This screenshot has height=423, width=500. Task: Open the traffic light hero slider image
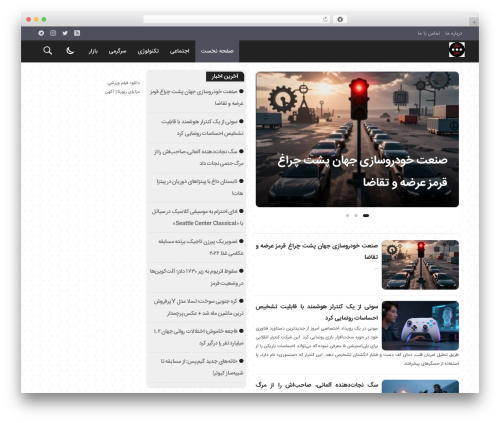[357, 139]
